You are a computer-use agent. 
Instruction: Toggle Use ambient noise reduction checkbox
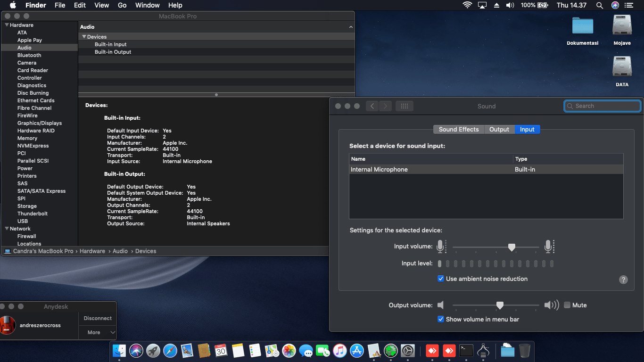pyautogui.click(x=441, y=279)
